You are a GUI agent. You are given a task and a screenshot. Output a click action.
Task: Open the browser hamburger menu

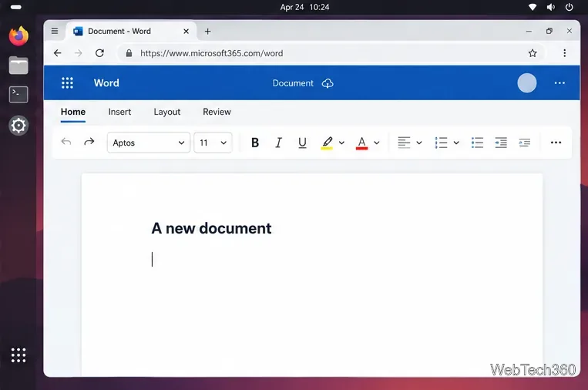point(55,31)
